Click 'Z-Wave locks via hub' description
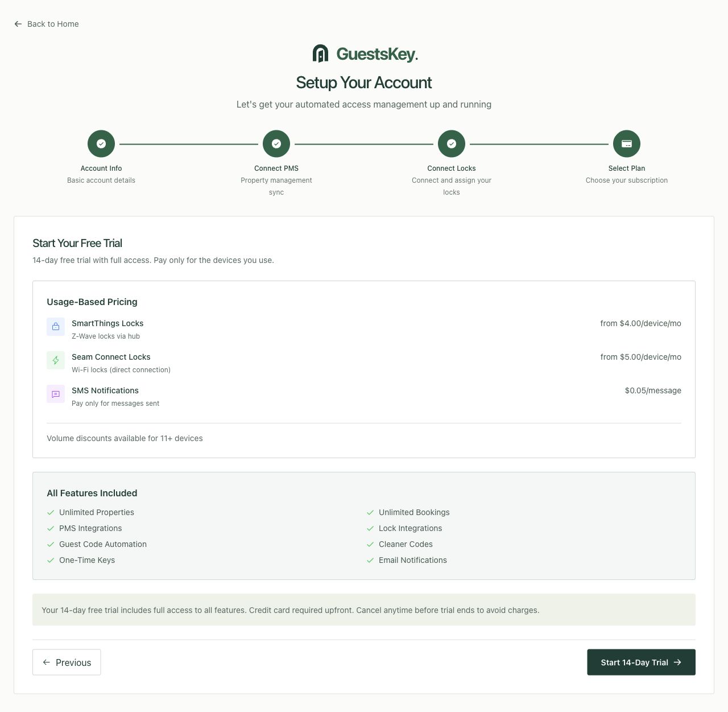The width and height of the screenshot is (728, 712). point(106,336)
